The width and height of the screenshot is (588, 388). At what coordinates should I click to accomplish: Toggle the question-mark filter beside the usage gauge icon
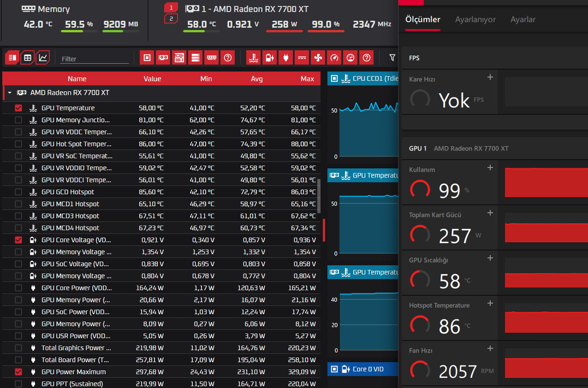367,58
